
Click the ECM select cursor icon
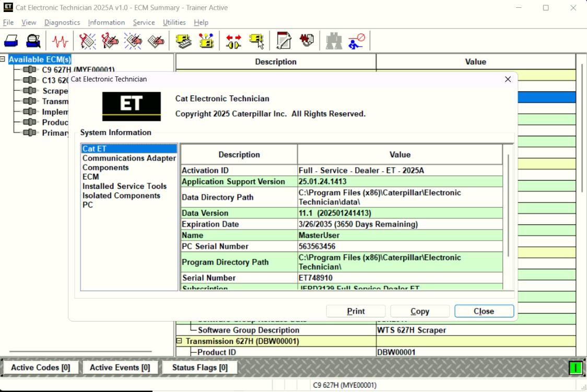[257, 41]
